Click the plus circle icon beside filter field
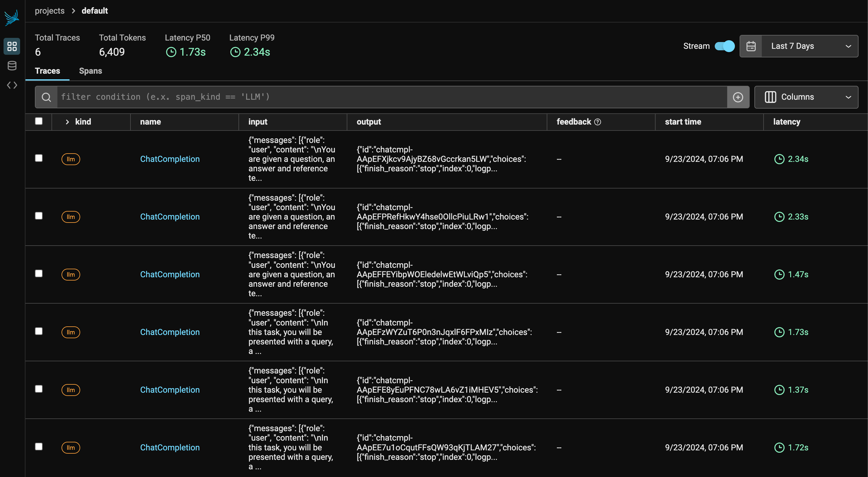The image size is (868, 477). tap(738, 97)
